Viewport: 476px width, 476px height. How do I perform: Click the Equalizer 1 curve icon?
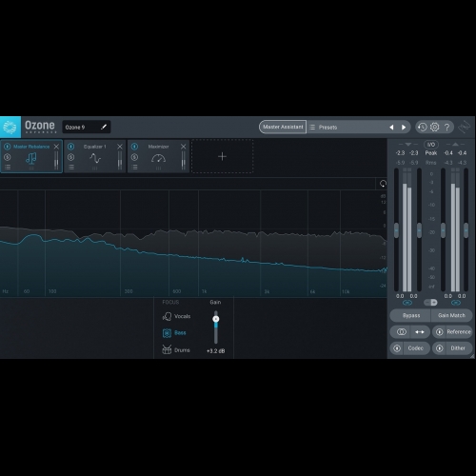95,158
